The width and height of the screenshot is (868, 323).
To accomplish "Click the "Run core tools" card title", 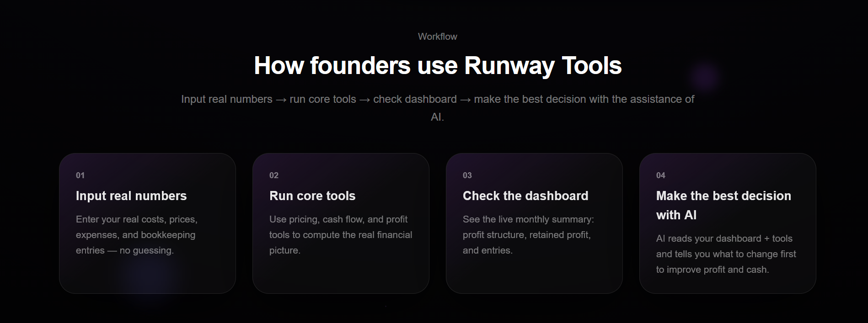I will [x=312, y=196].
